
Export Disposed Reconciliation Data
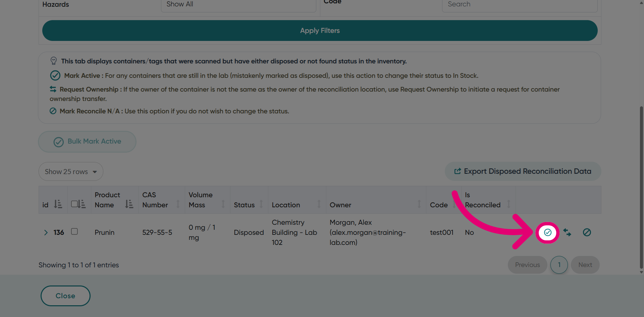coord(523,171)
